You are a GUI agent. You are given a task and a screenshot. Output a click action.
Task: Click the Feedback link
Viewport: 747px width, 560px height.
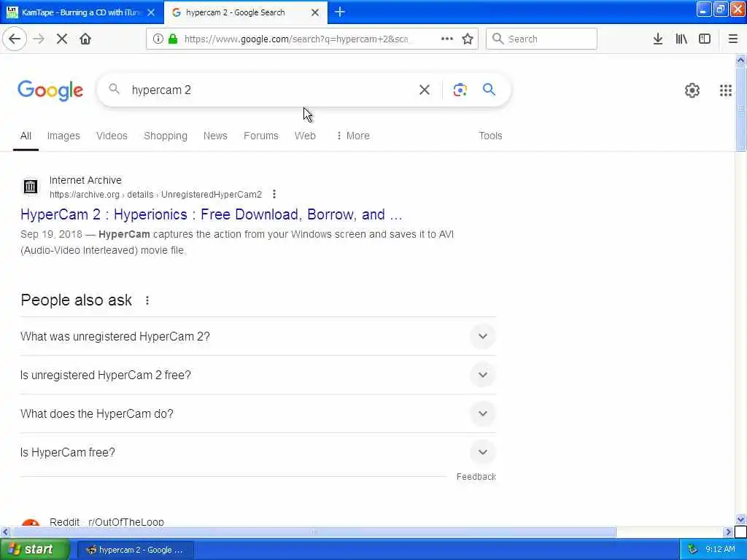[x=476, y=477]
